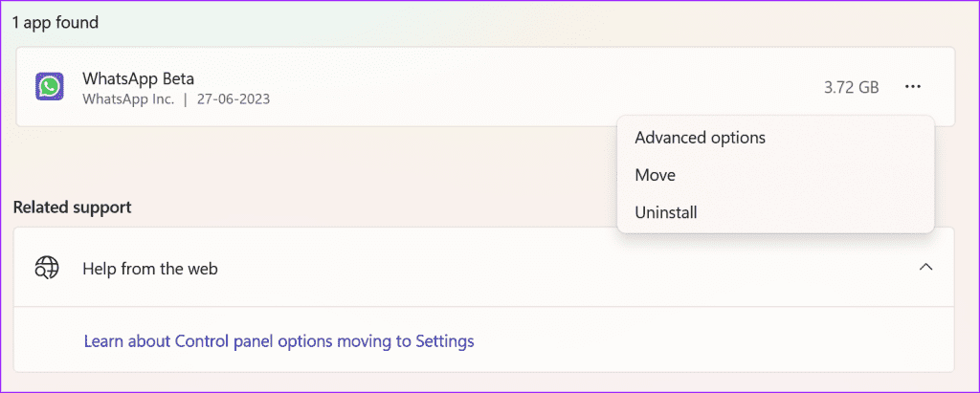Click the globe search icon
The width and height of the screenshot is (980, 393).
click(47, 269)
